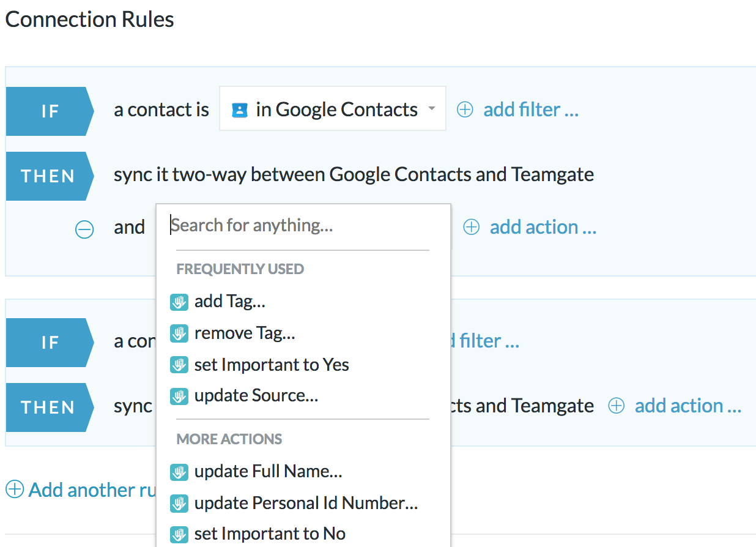Click icon beside 'update Personal Id Number...'
The height and width of the screenshot is (547, 756).
[179, 504]
